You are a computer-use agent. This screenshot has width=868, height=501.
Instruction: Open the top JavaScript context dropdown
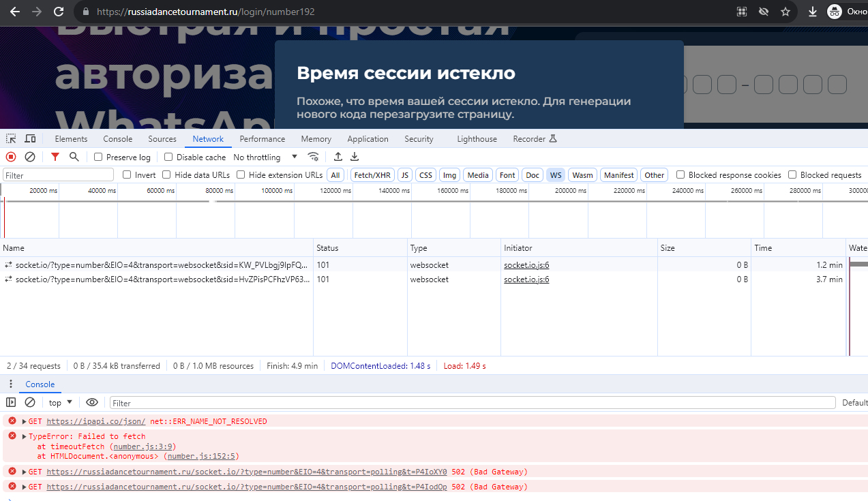(x=61, y=403)
